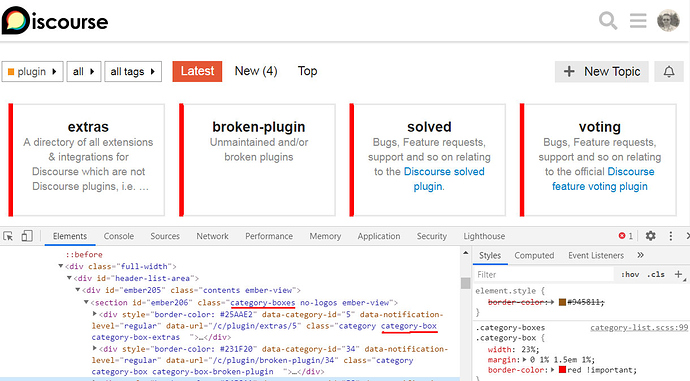Show more style pane tabs chevron
The image size is (690, 381).
tap(640, 255)
